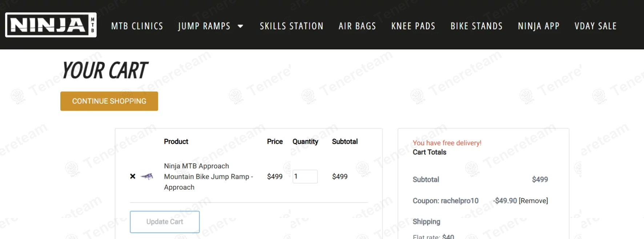Click the Update Cart button

[165, 222]
